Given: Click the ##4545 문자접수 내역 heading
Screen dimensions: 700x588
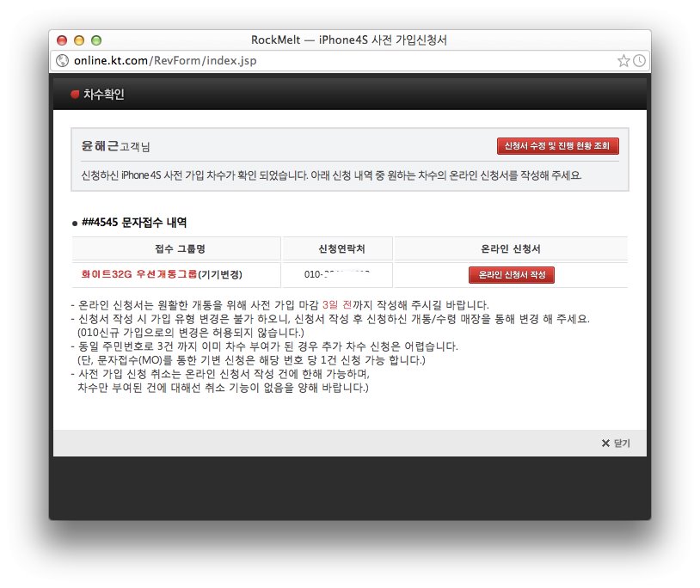Looking at the screenshot, I should [x=134, y=222].
